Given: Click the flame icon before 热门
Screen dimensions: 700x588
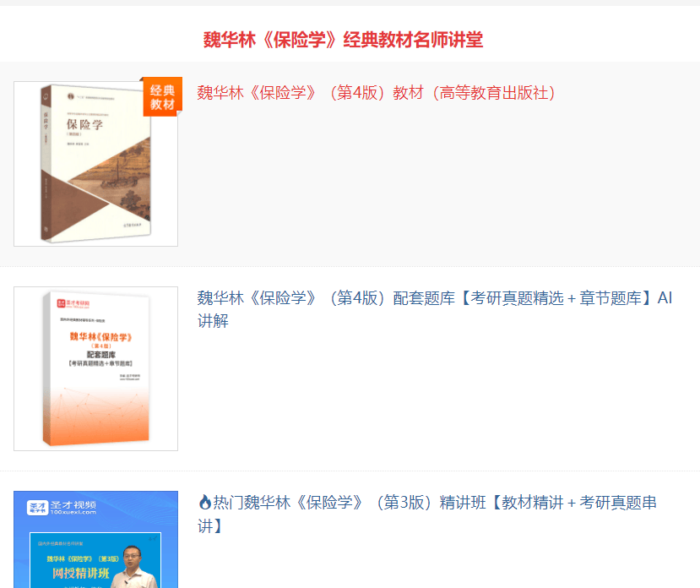Looking at the screenshot, I should click(205, 502).
